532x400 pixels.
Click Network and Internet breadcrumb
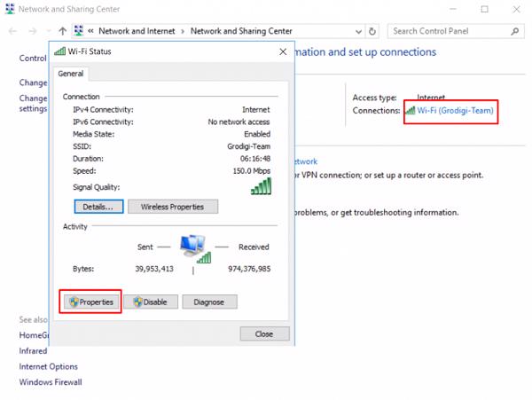137,31
